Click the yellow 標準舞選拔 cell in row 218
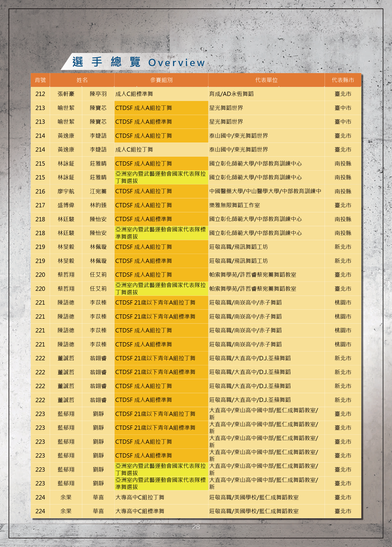The image size is (392, 547). pos(161,233)
